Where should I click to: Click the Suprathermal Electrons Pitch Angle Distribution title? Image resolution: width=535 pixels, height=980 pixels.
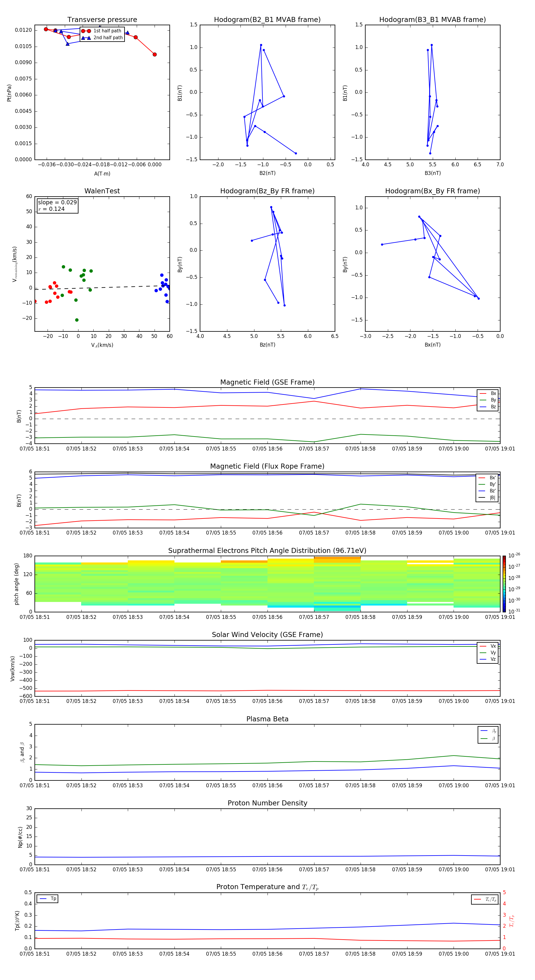pyautogui.click(x=267, y=551)
